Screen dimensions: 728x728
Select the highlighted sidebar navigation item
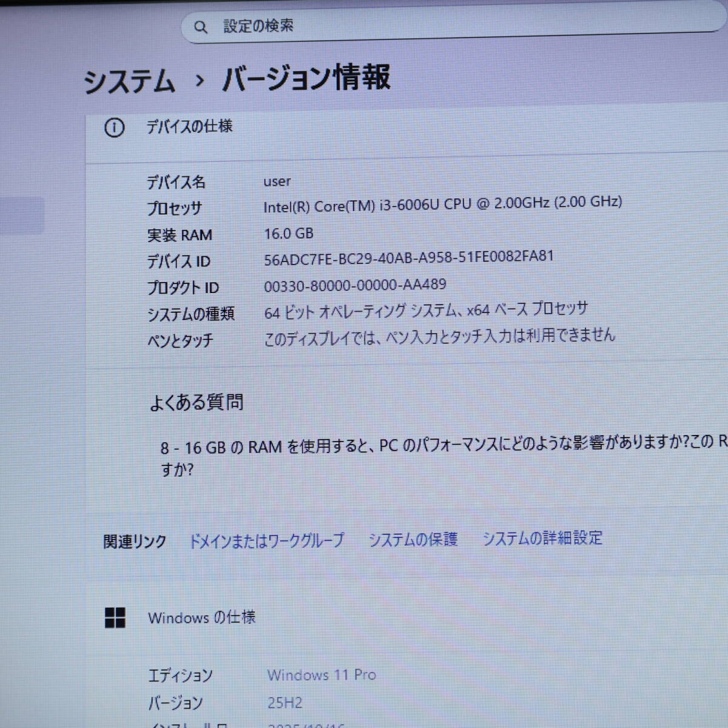click(x=22, y=215)
